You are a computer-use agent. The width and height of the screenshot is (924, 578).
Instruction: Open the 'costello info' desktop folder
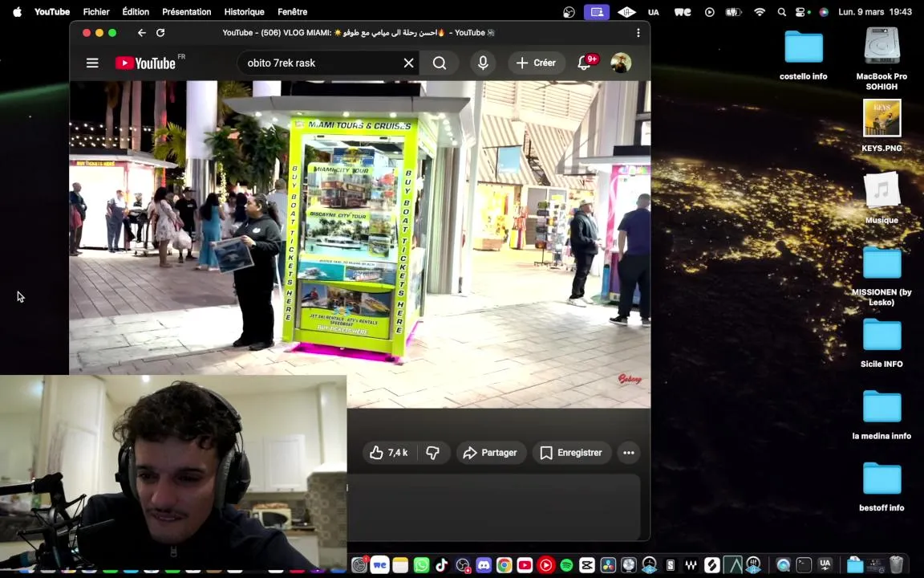click(x=803, y=47)
